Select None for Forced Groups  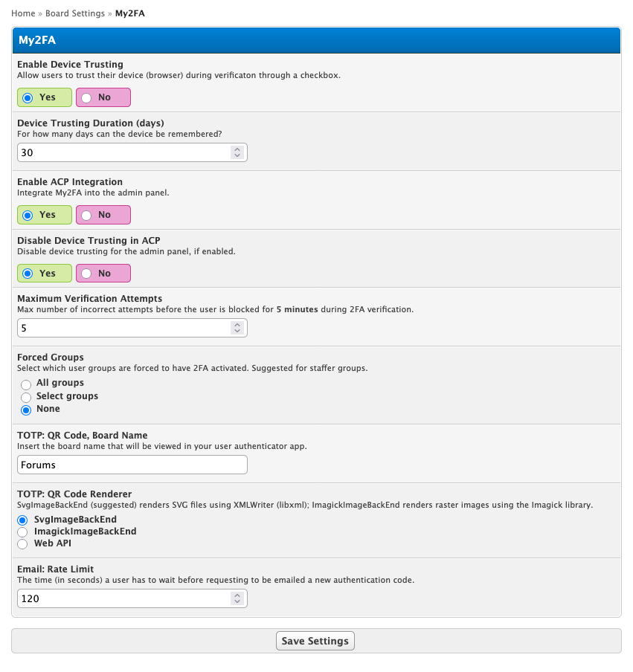(x=26, y=410)
